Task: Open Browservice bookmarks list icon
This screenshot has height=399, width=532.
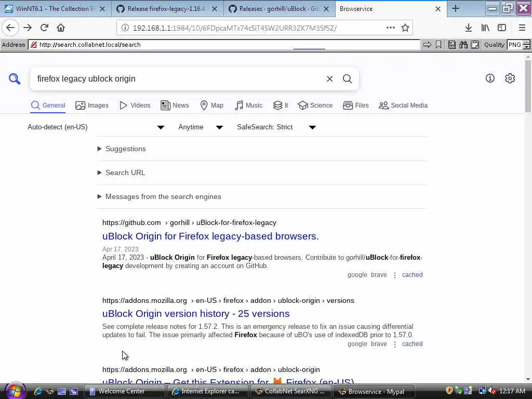Action: tap(452, 45)
